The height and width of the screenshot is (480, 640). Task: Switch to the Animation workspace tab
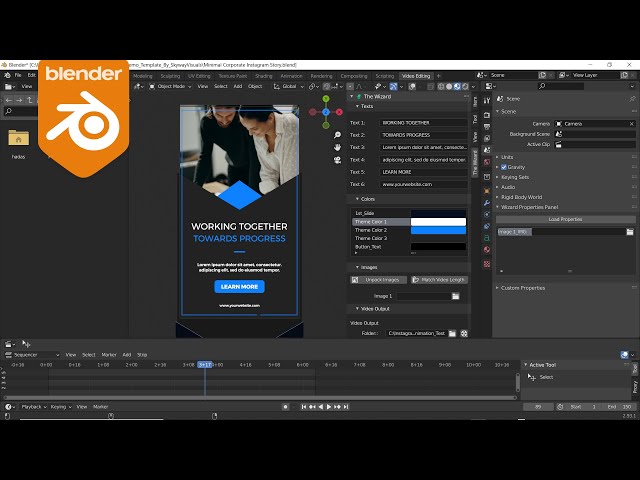click(291, 76)
